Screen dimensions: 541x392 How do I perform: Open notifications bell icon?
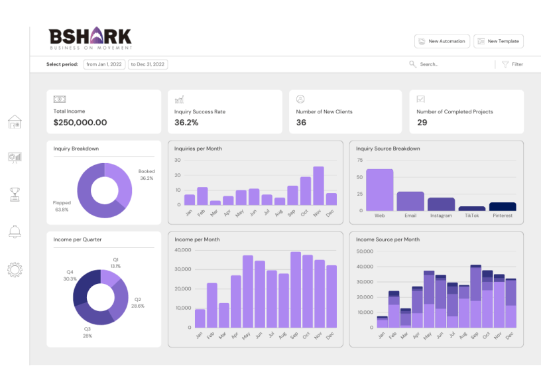[15, 231]
